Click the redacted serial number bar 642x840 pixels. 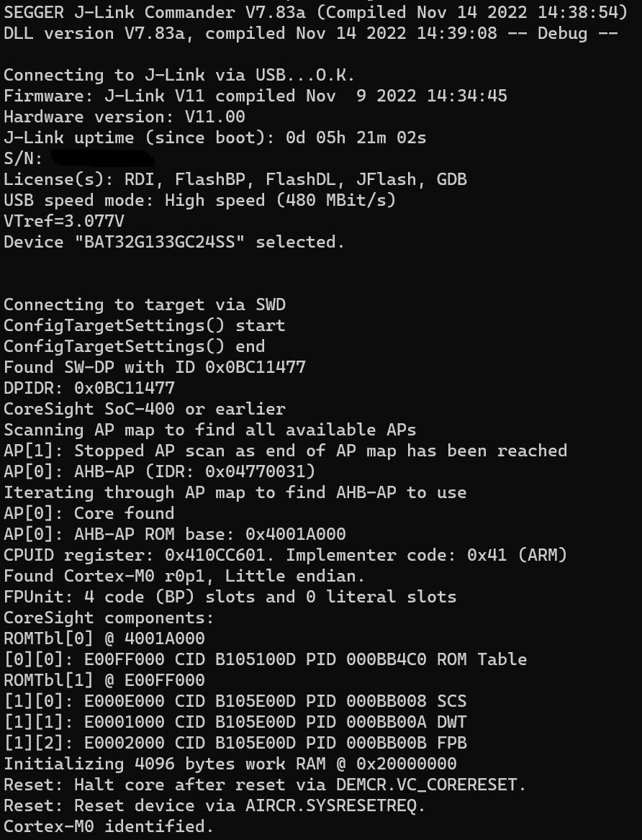pyautogui.click(x=102, y=158)
